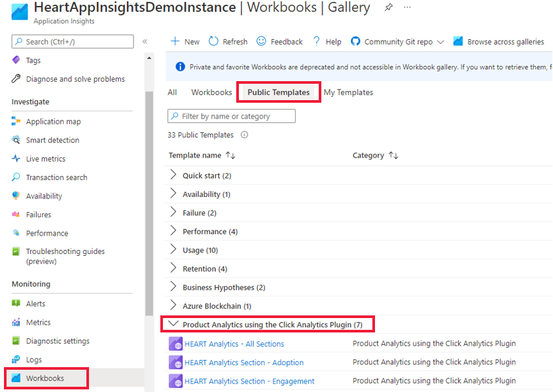
Task: Open Application map from the sidebar
Action: [53, 122]
